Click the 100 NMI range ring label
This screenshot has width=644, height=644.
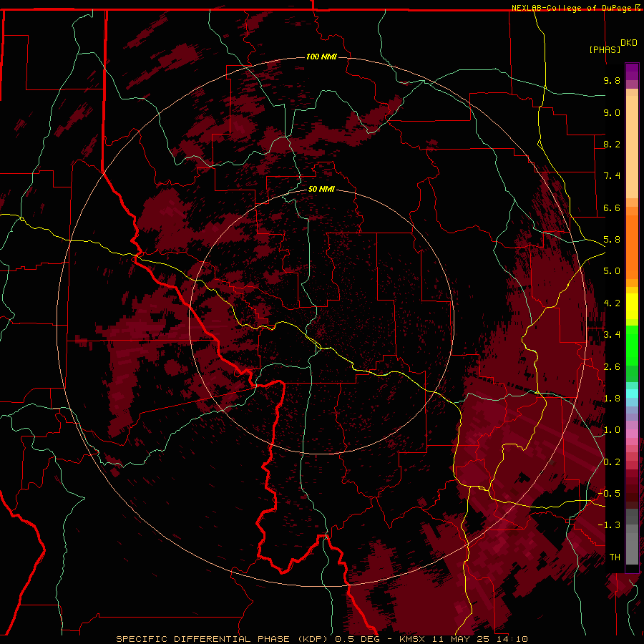point(321,57)
